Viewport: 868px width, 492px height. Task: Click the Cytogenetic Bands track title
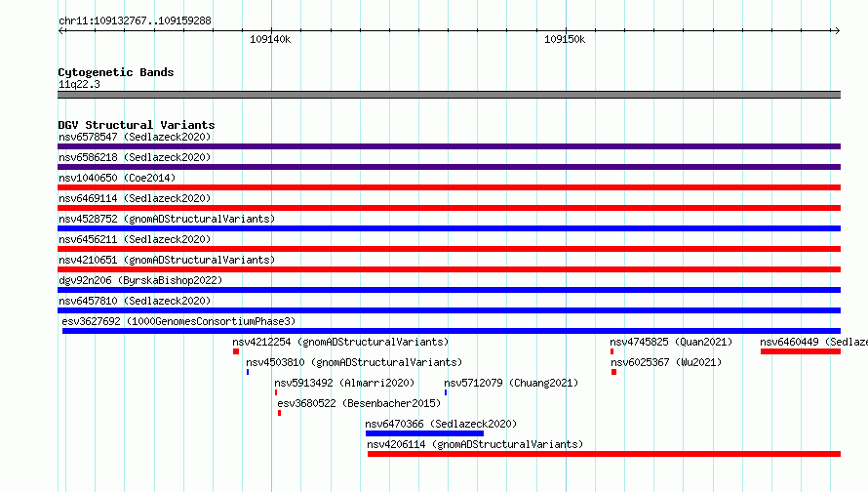pyautogui.click(x=116, y=72)
